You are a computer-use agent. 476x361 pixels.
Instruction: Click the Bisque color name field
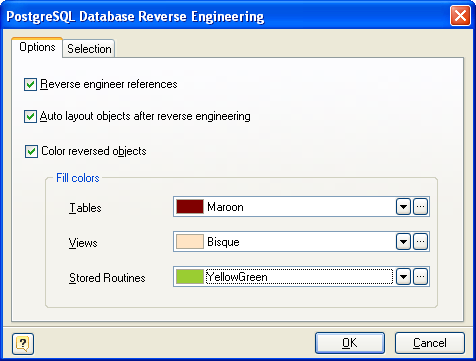300,242
